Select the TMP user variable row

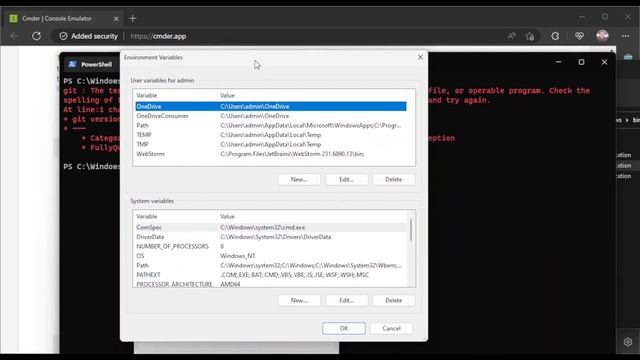(x=271, y=144)
